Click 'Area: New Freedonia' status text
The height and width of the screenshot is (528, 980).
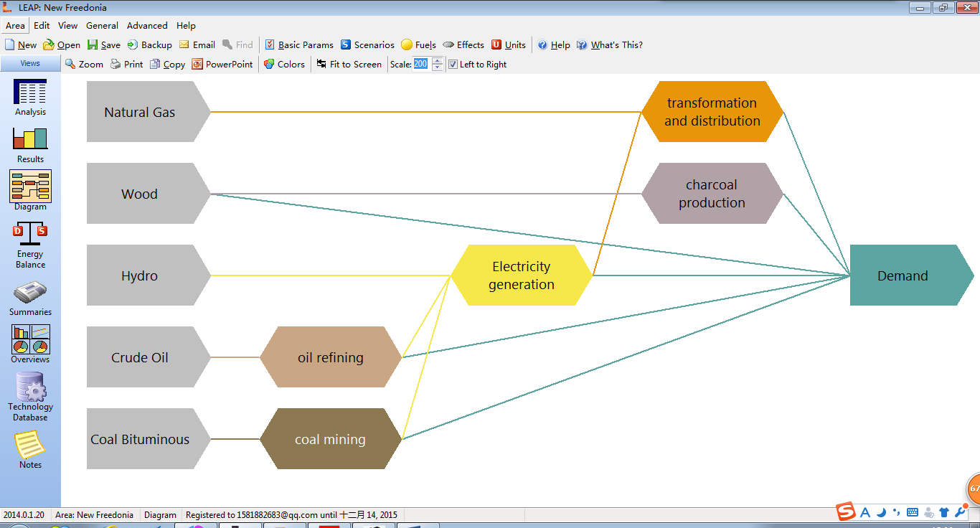click(x=94, y=514)
